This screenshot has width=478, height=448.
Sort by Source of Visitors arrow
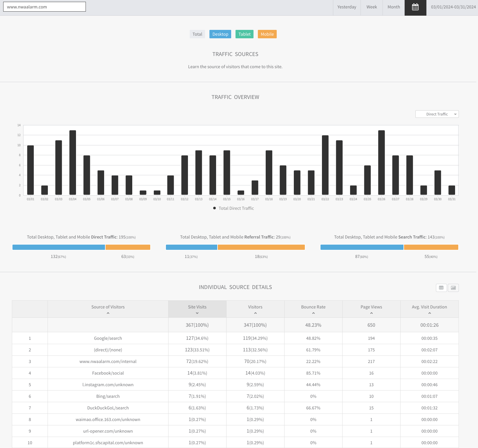point(108,313)
